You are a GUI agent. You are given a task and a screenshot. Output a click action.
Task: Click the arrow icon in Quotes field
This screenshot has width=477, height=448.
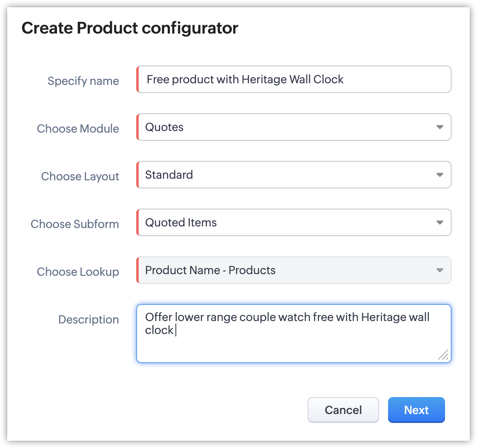440,127
